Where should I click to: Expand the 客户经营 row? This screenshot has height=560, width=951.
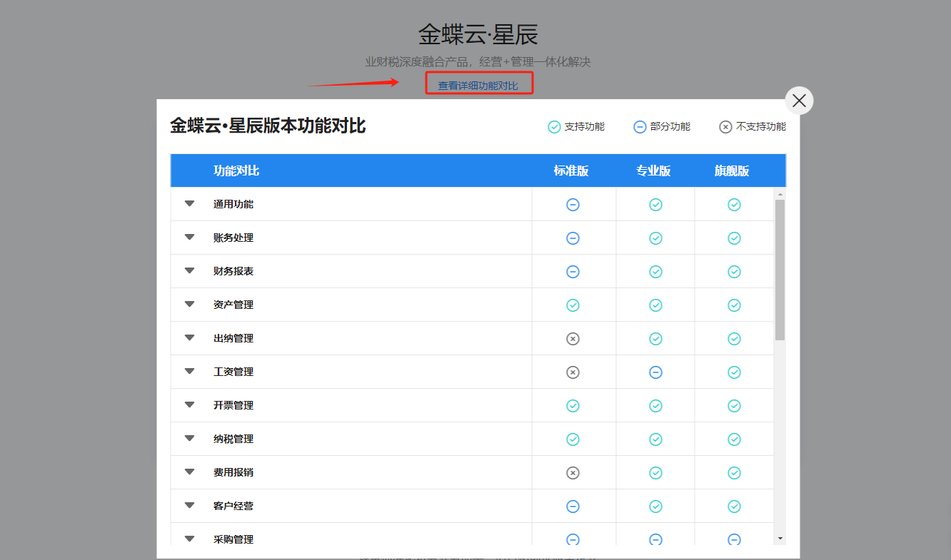pos(189,506)
